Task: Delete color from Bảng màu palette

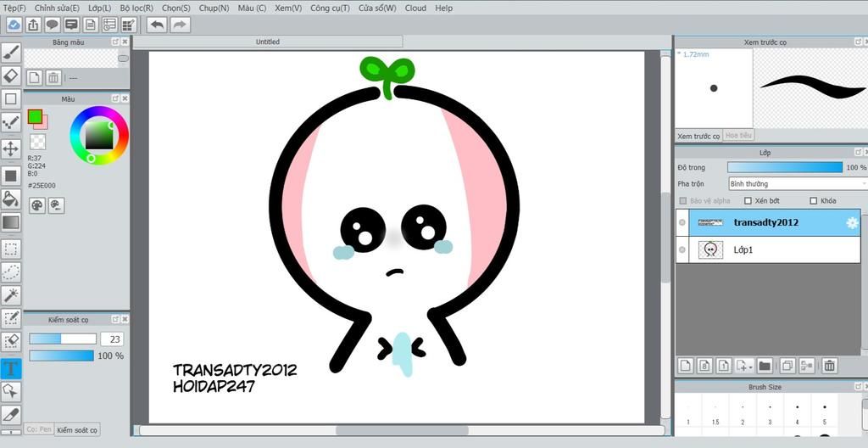Action: pos(53,77)
